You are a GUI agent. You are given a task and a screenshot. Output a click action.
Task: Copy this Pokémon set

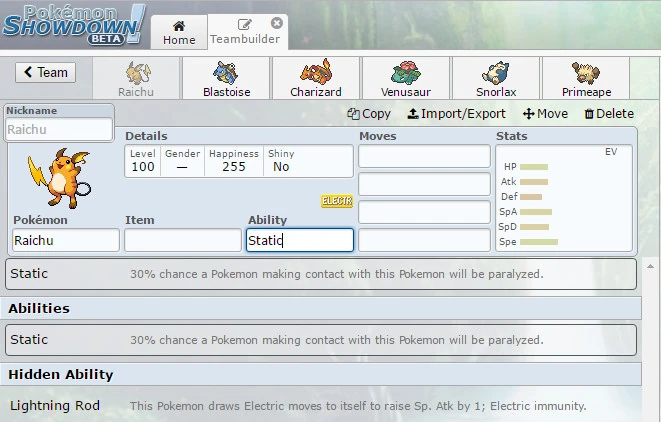click(x=369, y=114)
